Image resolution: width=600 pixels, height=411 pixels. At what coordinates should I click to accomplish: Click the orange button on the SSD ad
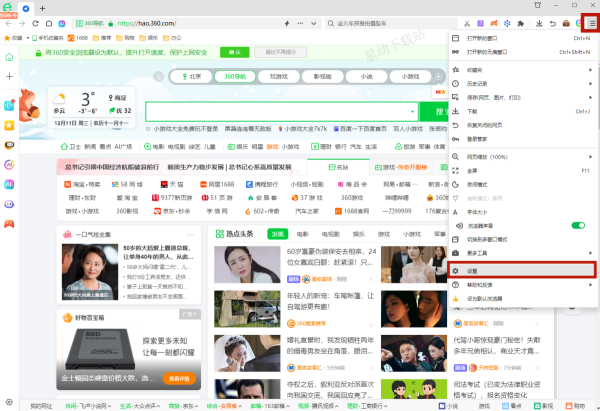coord(179,378)
